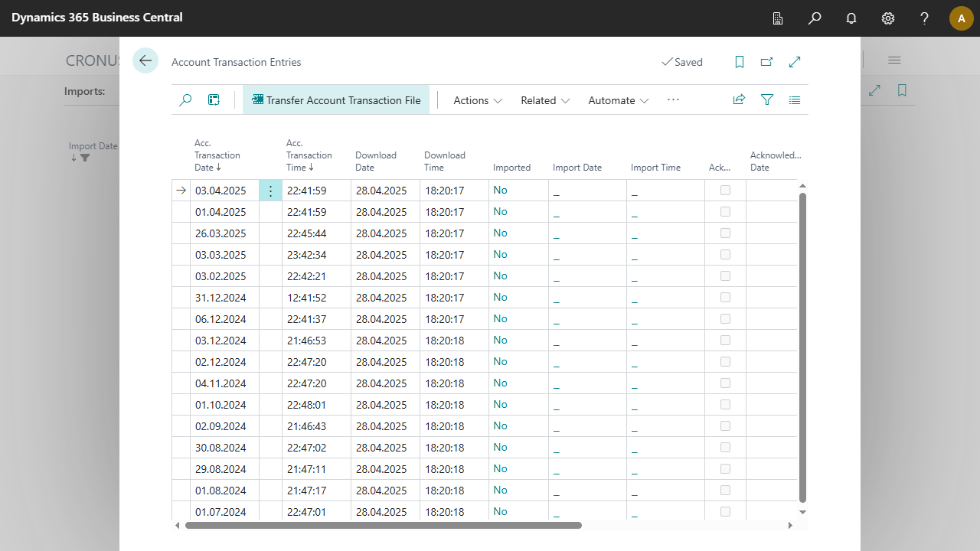Select the 30.08.2024 transaction date cell
Image resolution: width=980 pixels, height=551 pixels.
point(224,448)
